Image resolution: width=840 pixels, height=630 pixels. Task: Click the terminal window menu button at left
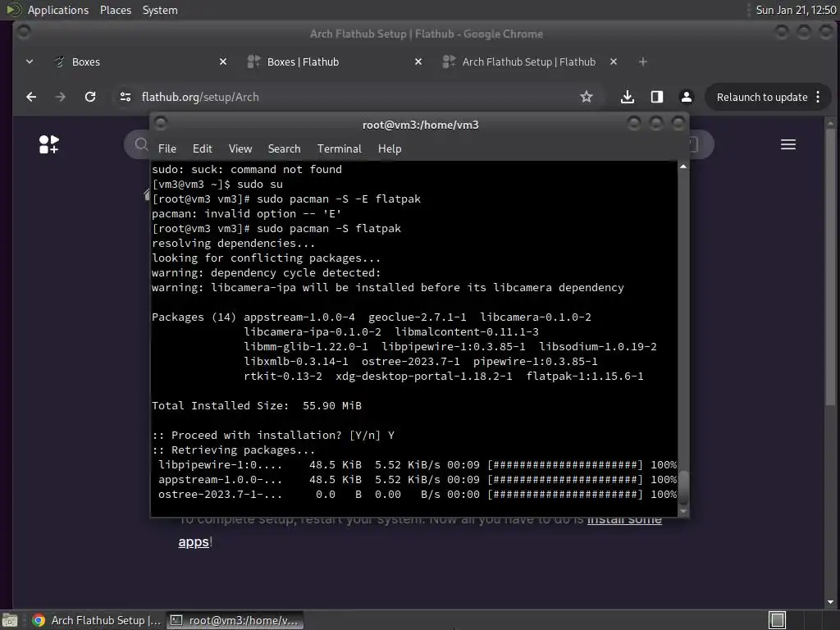(161, 124)
